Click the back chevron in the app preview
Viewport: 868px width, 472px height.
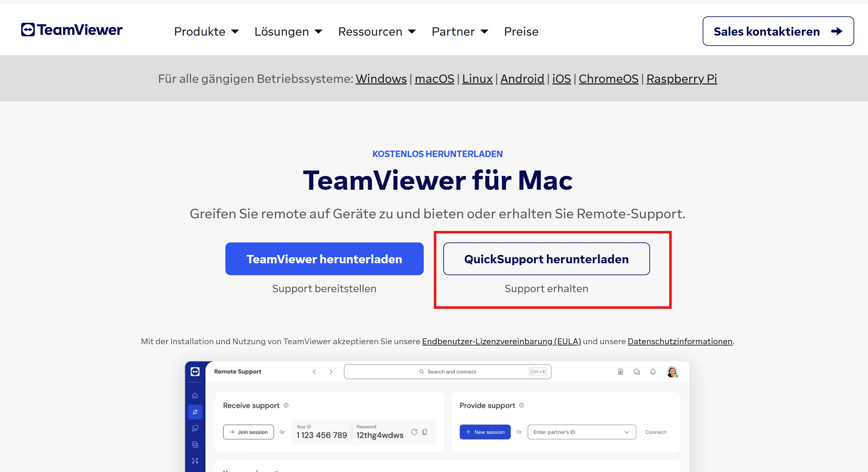[x=314, y=371]
